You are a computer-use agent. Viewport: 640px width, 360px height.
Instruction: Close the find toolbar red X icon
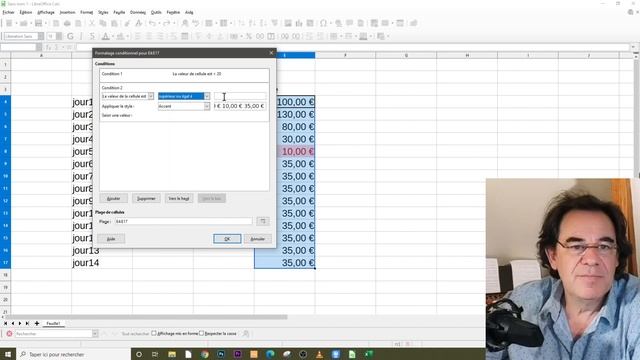click(9, 333)
